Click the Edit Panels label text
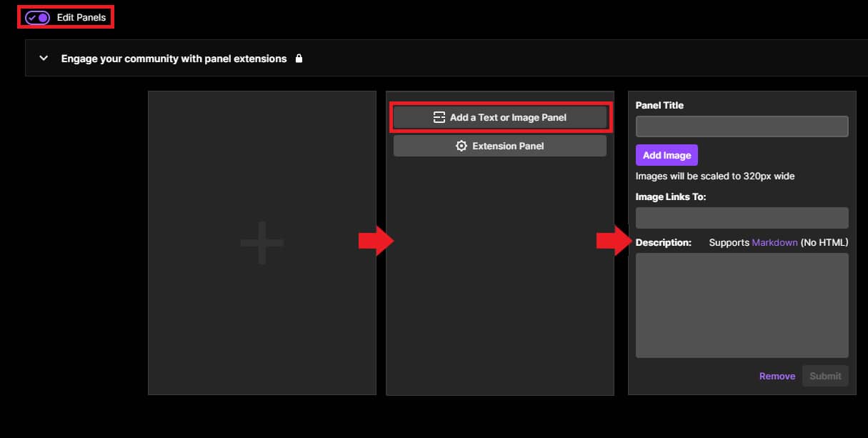868x438 pixels. 81,17
